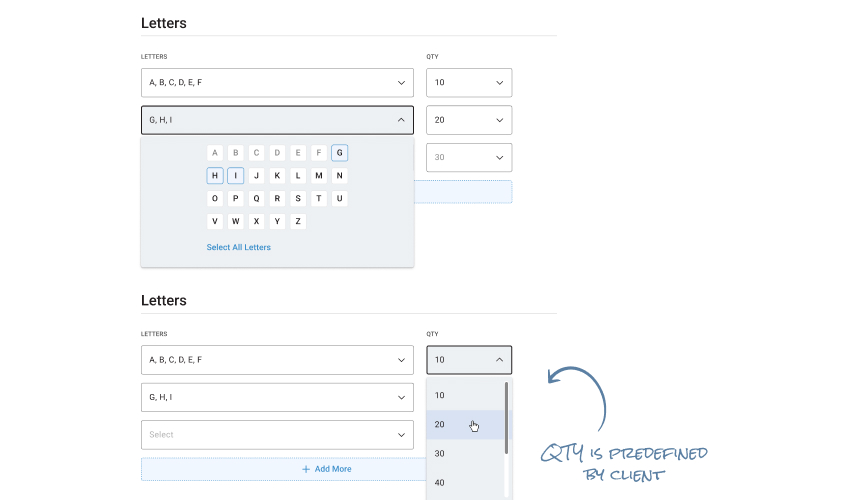Collapse the open G, H, I letters dropdown
Screen dimensions: 850x500
pos(277,120)
